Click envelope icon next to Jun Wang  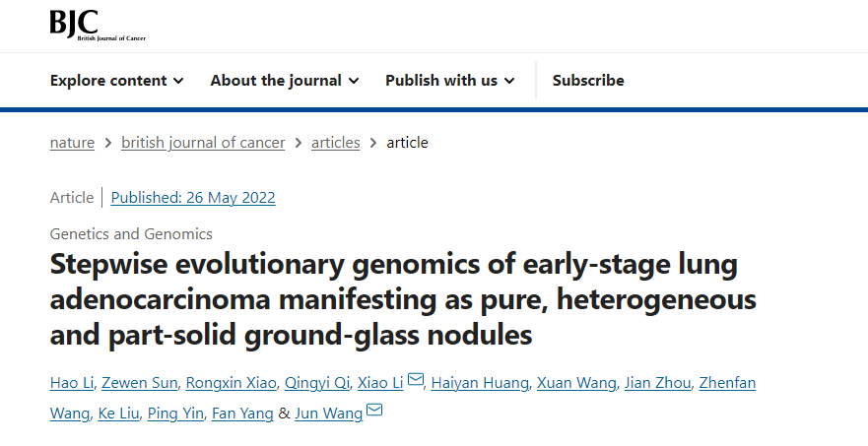374,412
